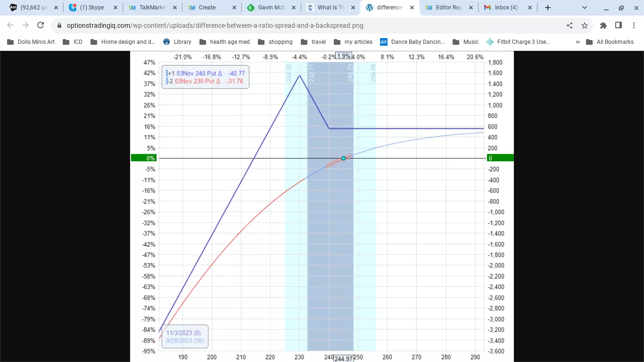Open the Share this page icon
This screenshot has width=644, height=362.
click(x=570, y=25)
